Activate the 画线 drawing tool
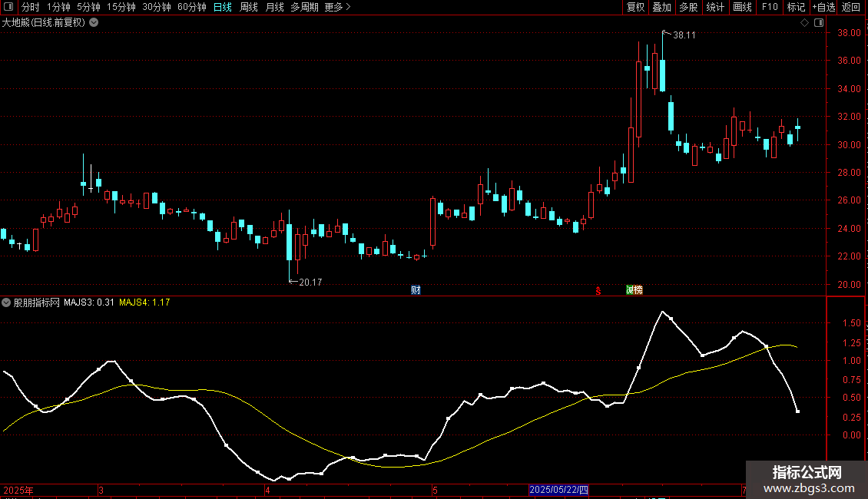The image size is (868, 499). coord(742,7)
